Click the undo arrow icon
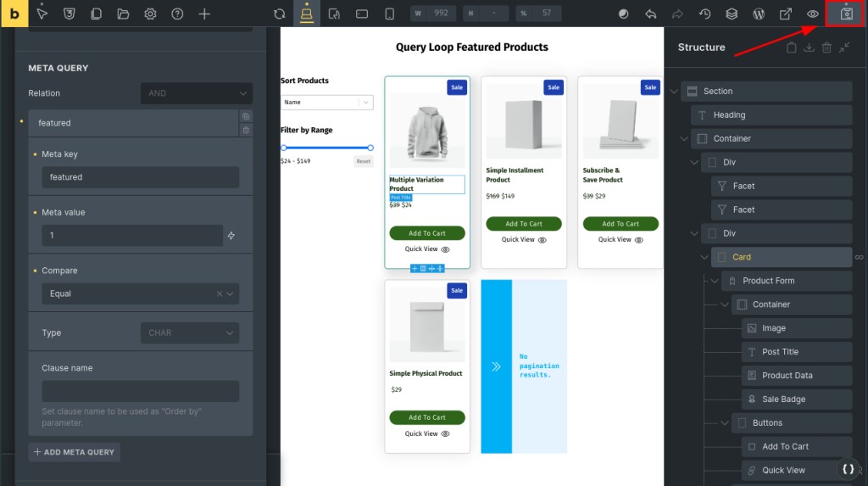Screen dimensions: 868x486 pos(650,14)
